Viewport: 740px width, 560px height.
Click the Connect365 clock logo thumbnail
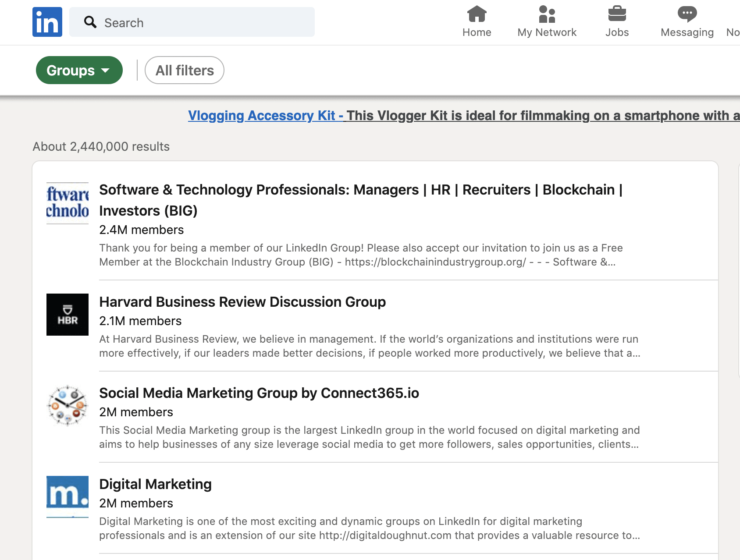68,406
